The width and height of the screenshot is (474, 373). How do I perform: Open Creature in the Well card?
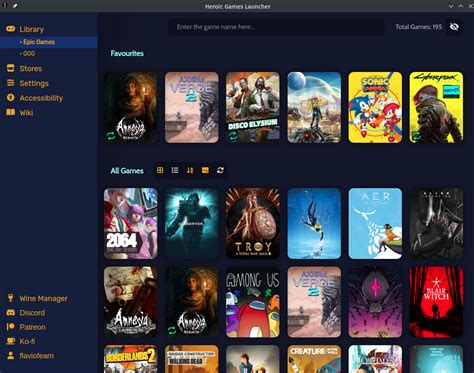[314, 359]
